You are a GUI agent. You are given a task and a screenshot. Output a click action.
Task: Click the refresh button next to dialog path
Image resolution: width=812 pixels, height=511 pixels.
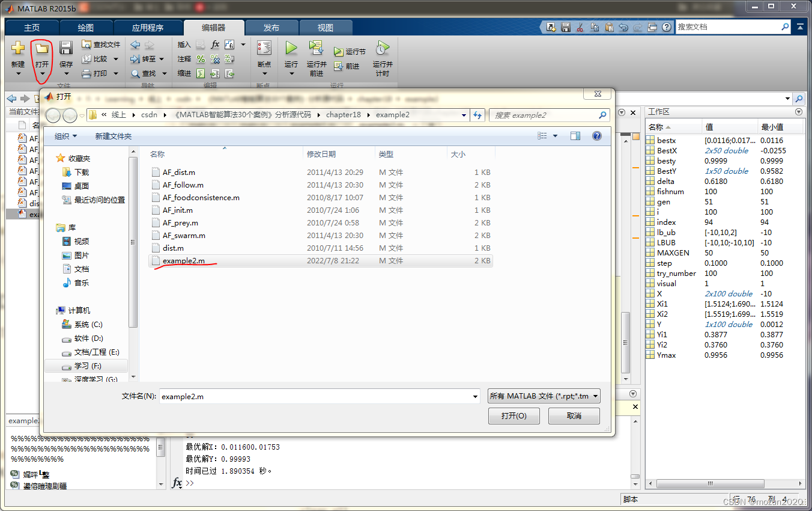pyautogui.click(x=478, y=115)
